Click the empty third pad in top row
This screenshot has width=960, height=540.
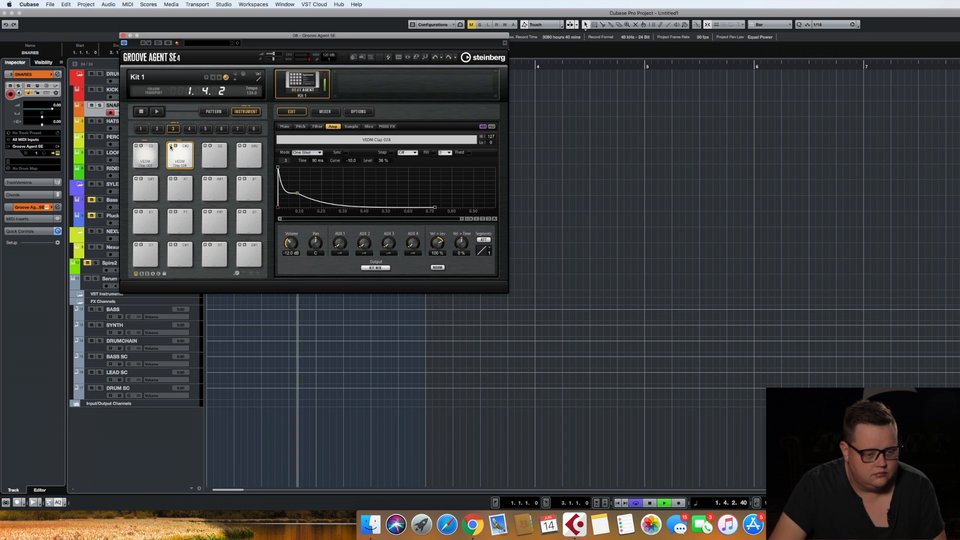[214, 156]
